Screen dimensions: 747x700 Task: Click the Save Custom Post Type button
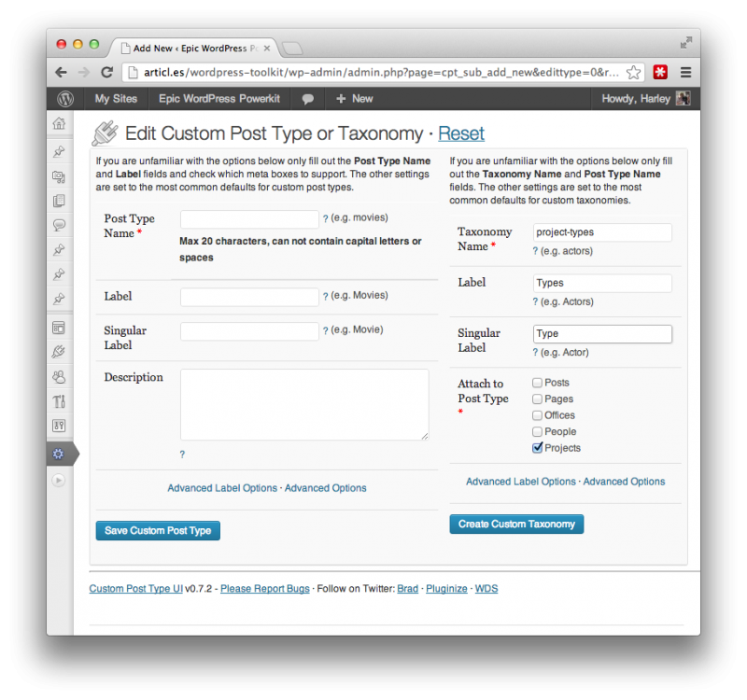(158, 530)
